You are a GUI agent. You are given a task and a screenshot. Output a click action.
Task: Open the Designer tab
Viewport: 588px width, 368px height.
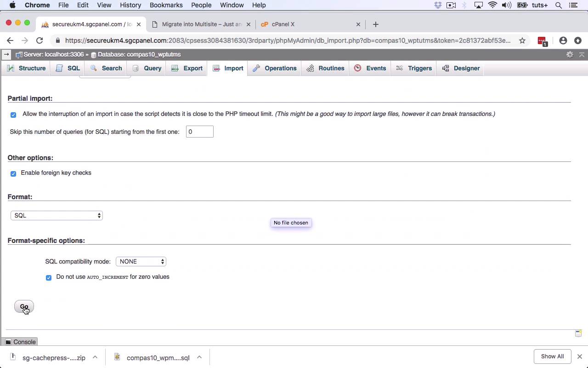pos(461,68)
